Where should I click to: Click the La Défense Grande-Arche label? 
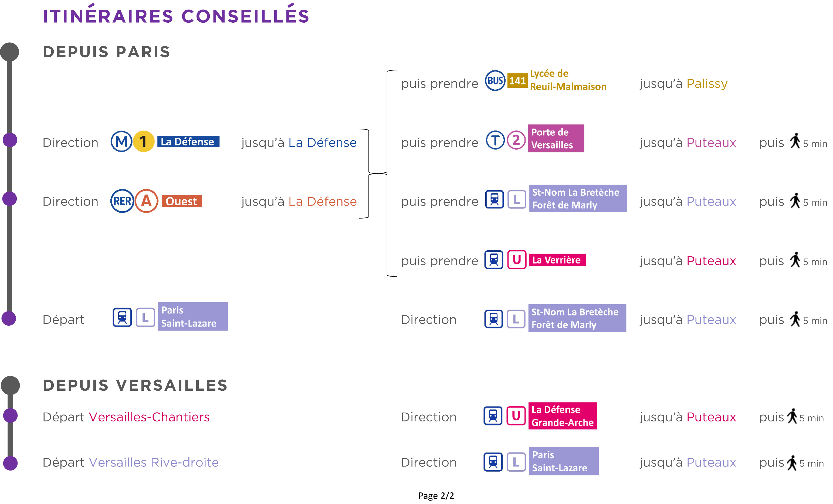[x=563, y=416]
